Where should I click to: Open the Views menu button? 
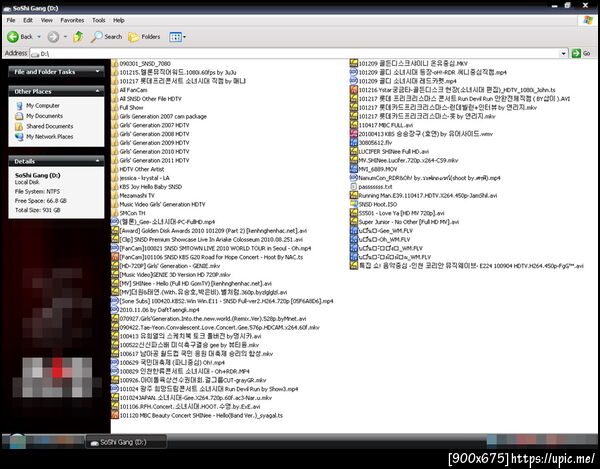pos(177,37)
